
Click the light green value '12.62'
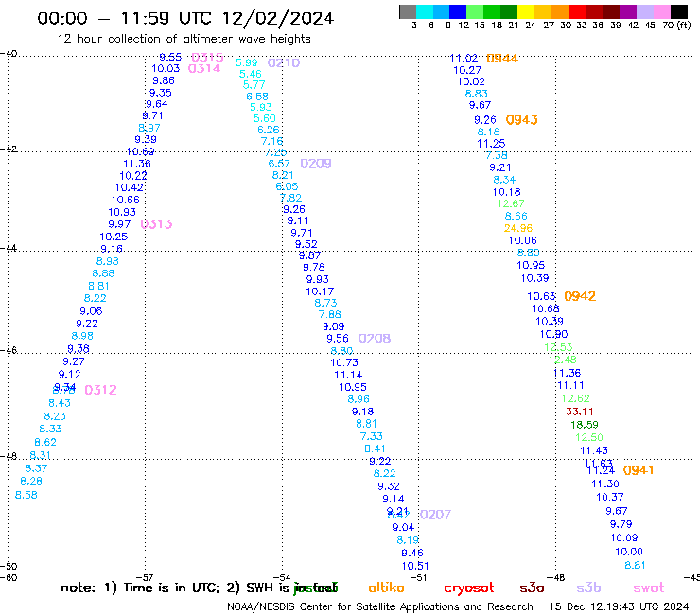(x=575, y=398)
